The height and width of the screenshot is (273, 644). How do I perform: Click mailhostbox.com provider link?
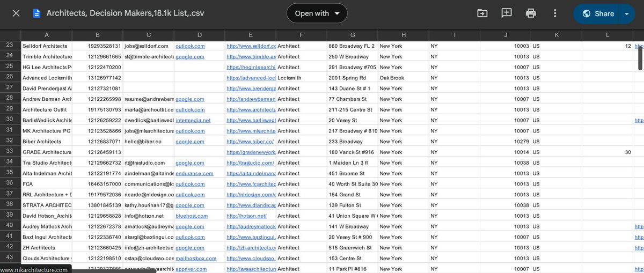(196, 258)
